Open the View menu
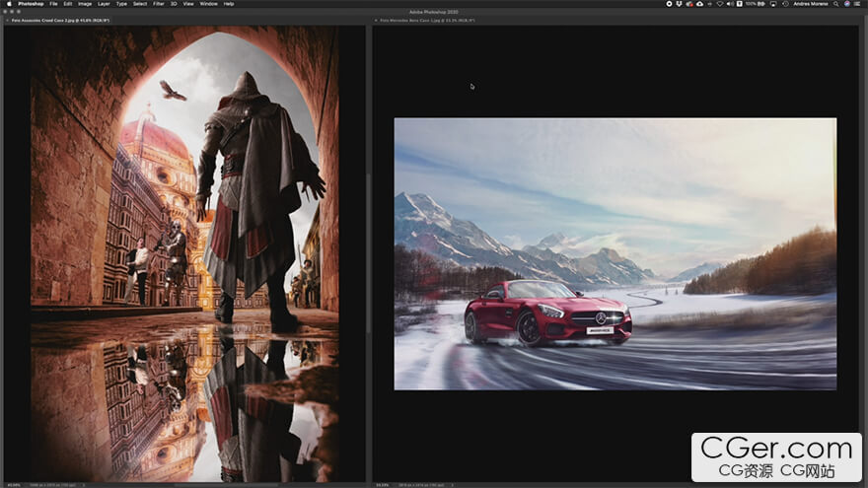This screenshot has height=488, width=868. coord(188,4)
